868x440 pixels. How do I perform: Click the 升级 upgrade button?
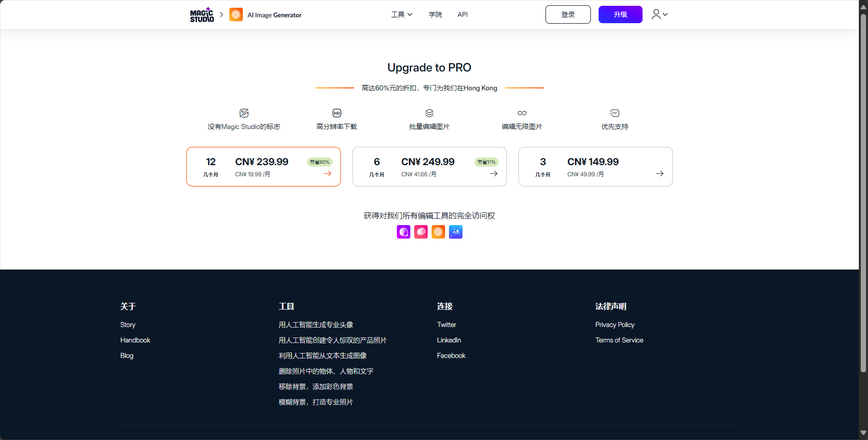tap(620, 14)
